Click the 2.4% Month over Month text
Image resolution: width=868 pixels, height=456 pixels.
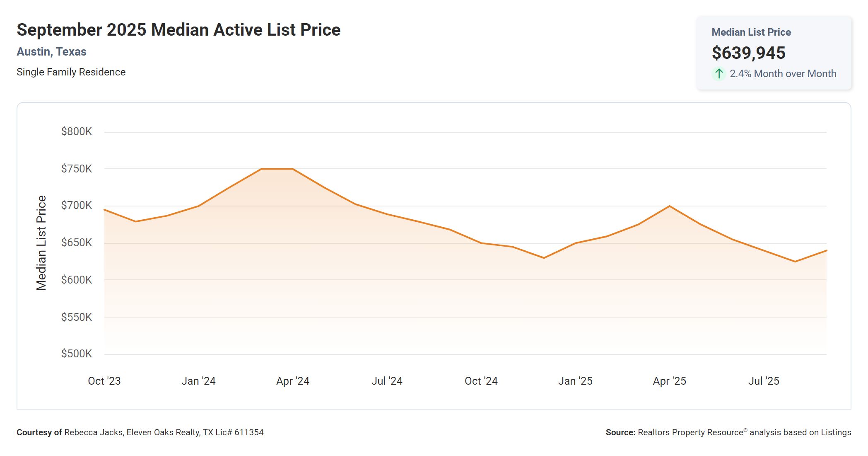[783, 74]
